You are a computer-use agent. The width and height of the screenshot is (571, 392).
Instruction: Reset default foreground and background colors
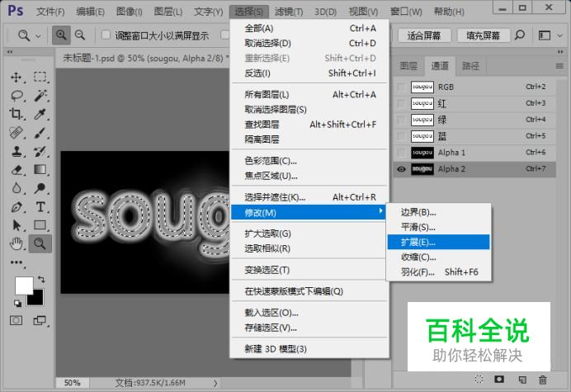[17, 303]
